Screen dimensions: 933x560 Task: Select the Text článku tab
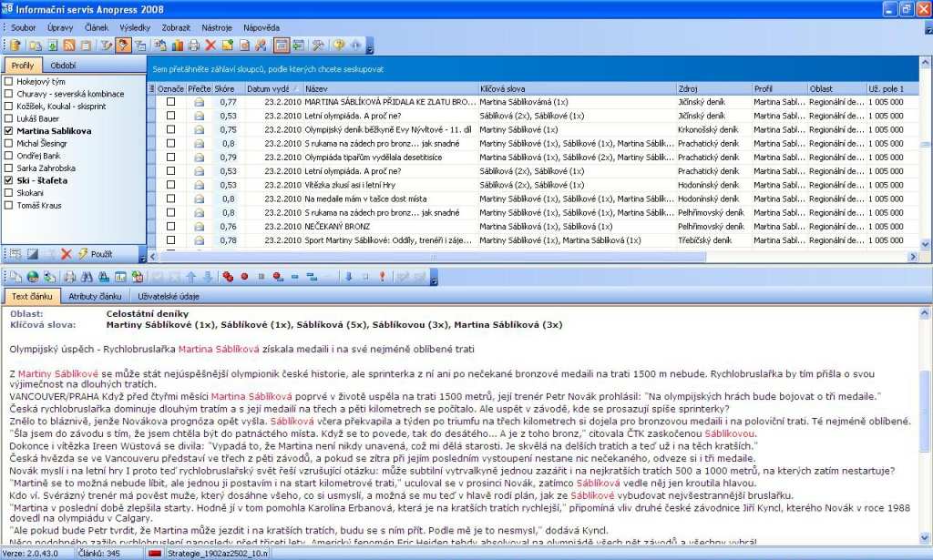pos(32,296)
